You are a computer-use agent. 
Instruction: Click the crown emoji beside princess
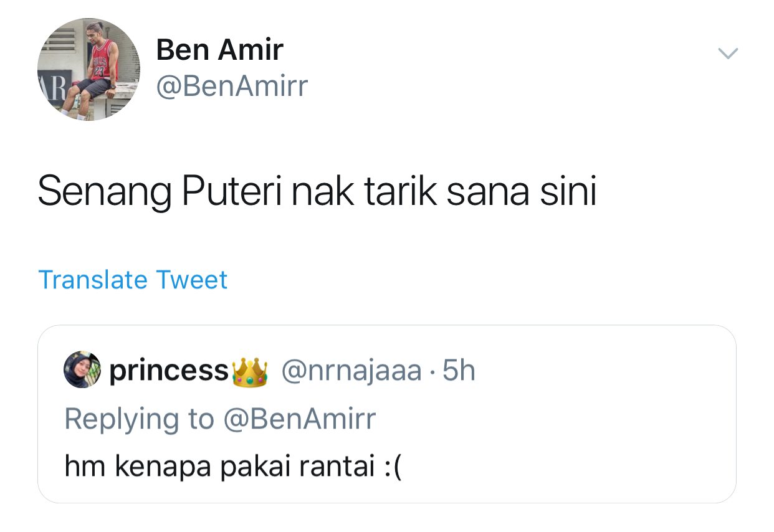coord(249,371)
